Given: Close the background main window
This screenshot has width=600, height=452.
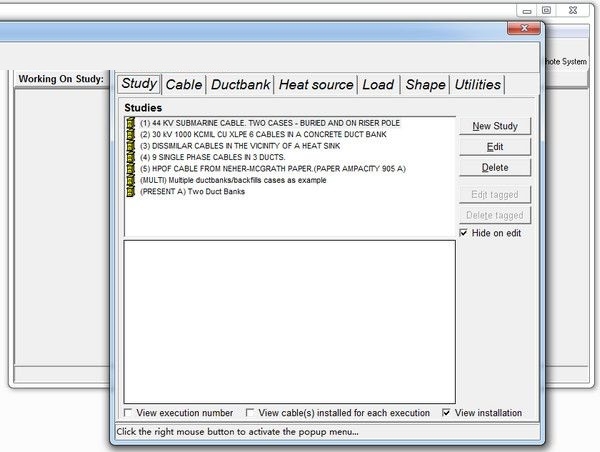Looking at the screenshot, I should (x=573, y=11).
